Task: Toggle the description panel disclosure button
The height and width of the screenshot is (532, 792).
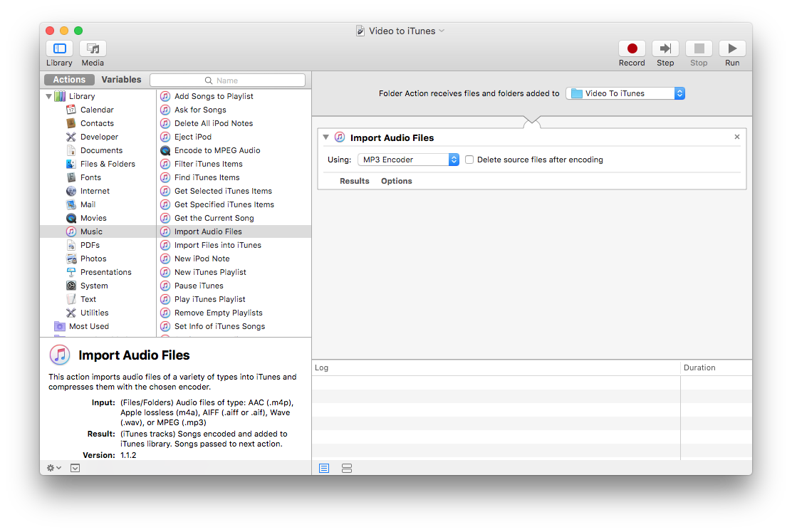Action: click(75, 468)
